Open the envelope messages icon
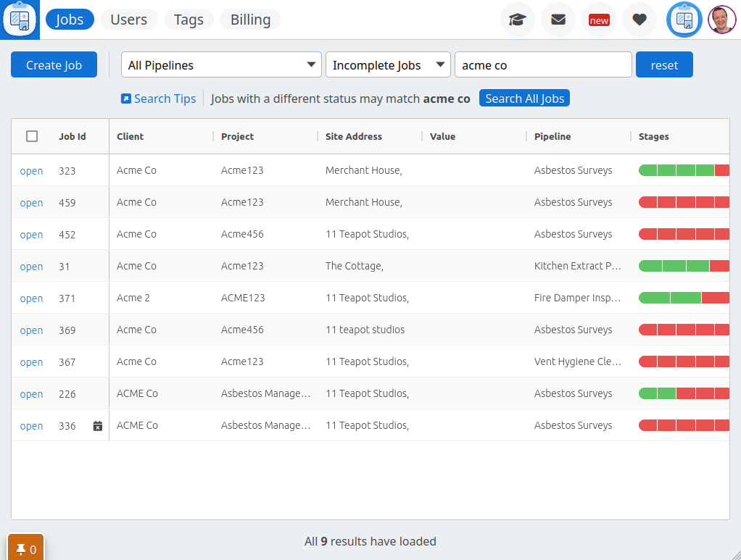This screenshot has height=560, width=741. 558,20
